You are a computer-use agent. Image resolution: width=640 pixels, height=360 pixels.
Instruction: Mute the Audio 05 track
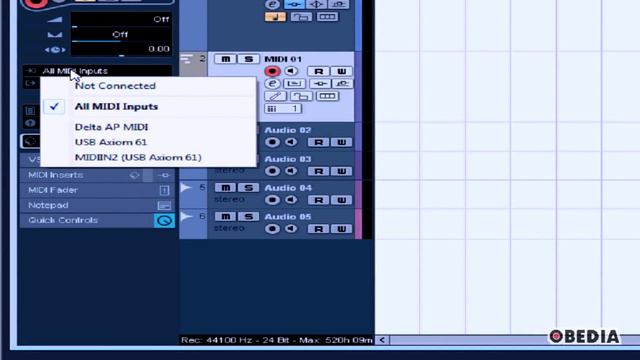225,216
